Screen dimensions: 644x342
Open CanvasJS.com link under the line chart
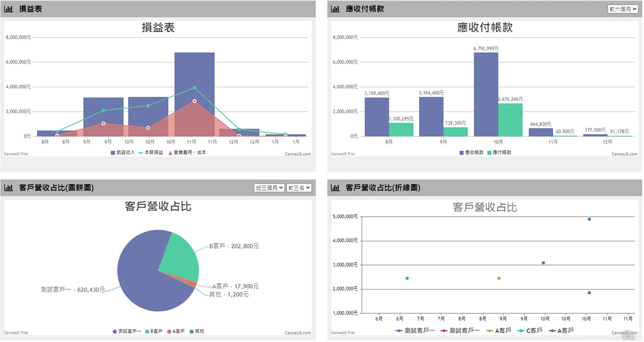click(624, 333)
